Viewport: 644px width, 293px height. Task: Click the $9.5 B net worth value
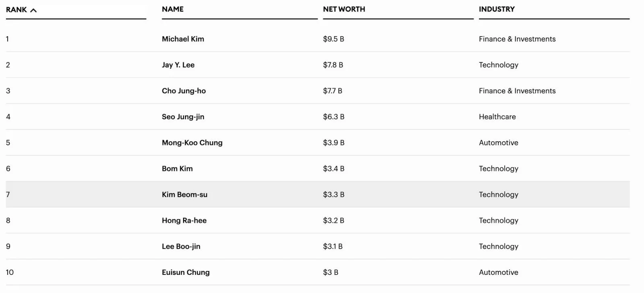tap(333, 39)
